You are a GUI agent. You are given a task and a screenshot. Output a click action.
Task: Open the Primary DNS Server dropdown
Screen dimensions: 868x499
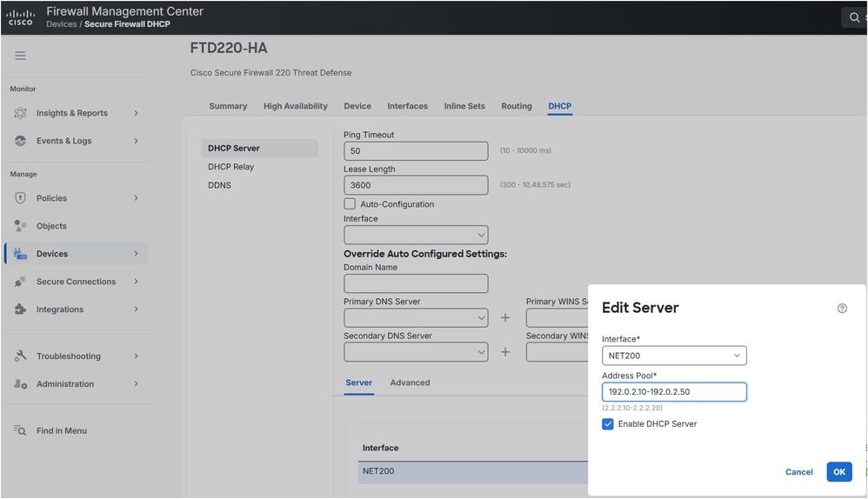click(416, 317)
